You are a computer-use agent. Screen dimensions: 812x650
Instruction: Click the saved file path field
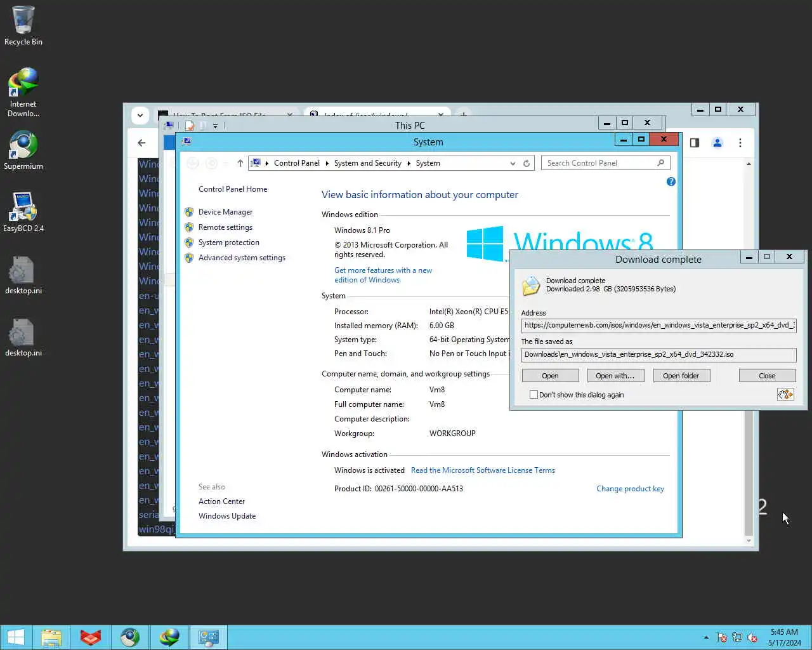(658, 354)
